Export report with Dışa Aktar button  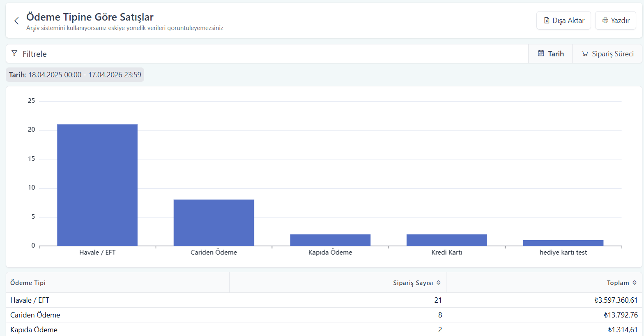[x=563, y=21]
